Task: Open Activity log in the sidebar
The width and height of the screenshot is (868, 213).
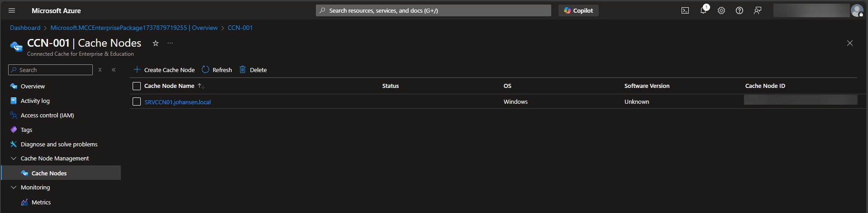Action: click(35, 101)
